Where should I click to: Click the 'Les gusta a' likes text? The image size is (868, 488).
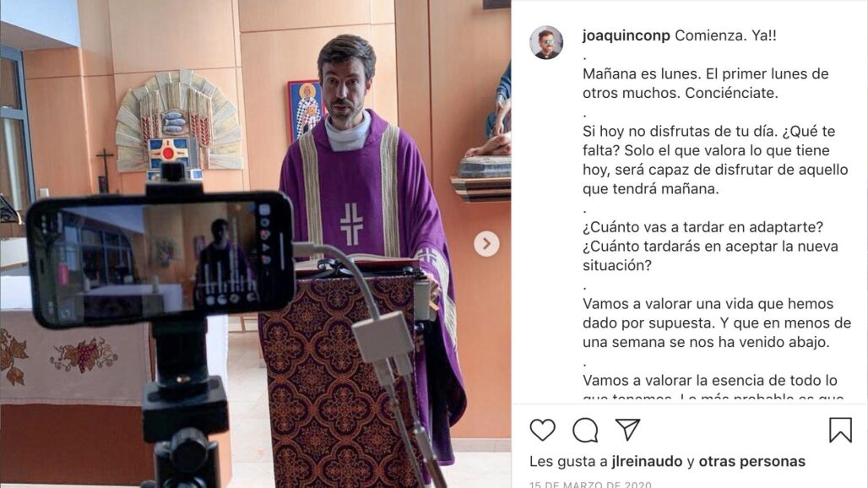568,462
